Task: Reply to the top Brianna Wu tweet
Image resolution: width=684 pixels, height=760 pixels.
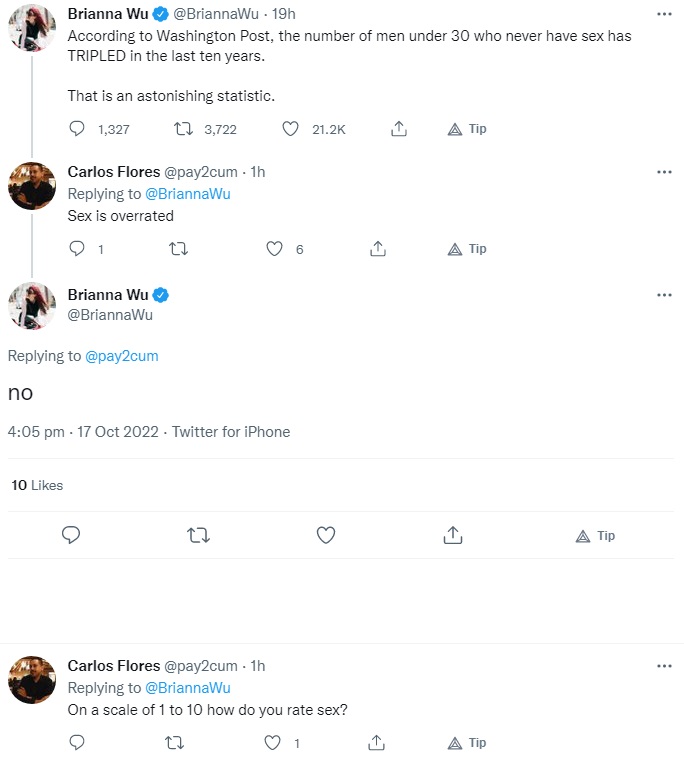Action: coord(77,129)
